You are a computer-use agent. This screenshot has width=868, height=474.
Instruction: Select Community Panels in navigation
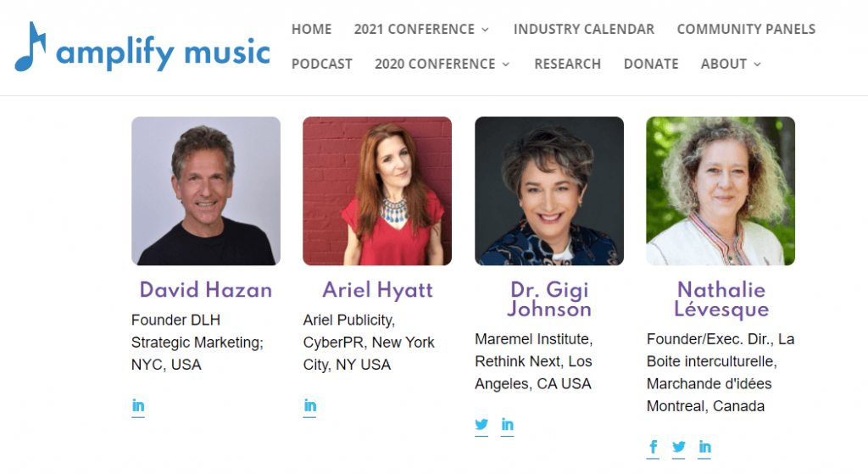746,29
